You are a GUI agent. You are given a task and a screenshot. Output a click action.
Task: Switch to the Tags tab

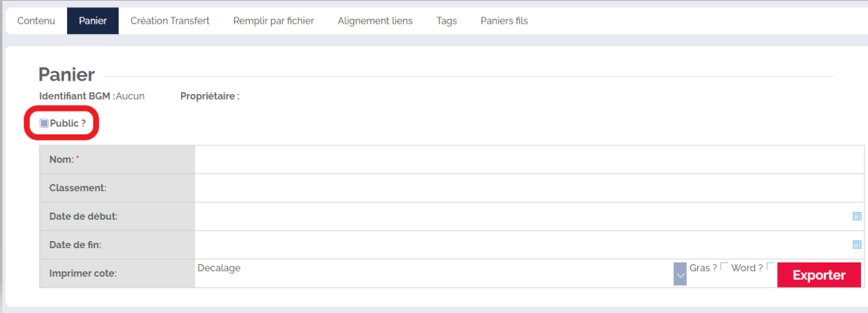447,21
